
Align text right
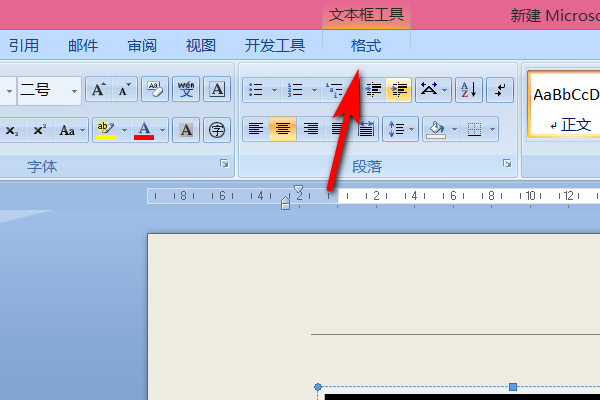310,129
